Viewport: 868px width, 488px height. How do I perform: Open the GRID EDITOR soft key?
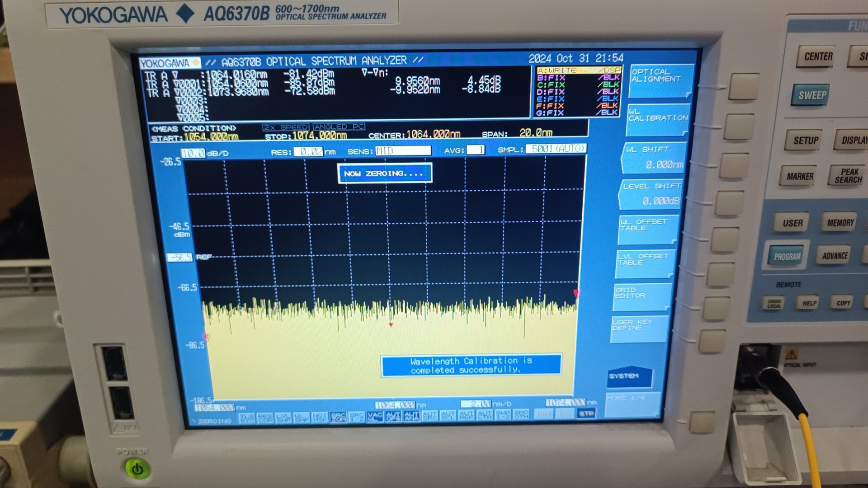click(642, 297)
